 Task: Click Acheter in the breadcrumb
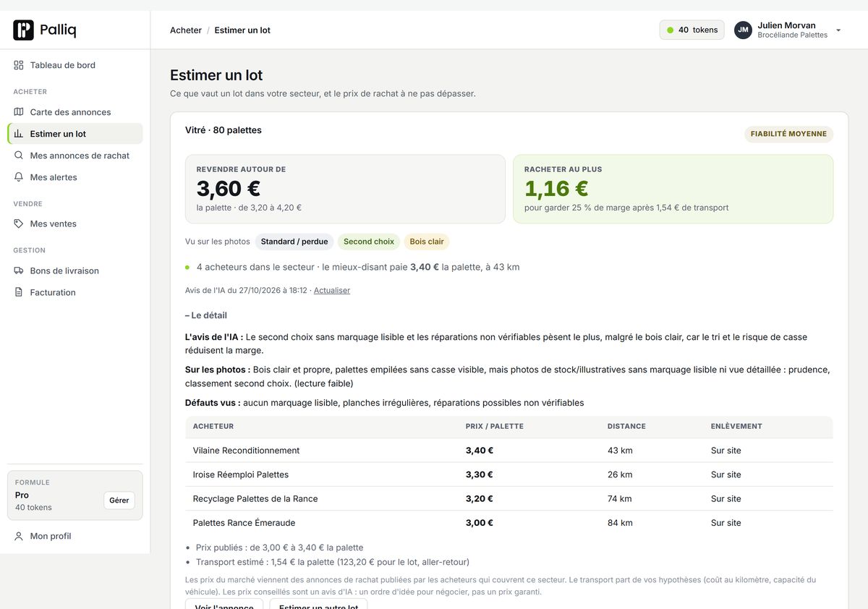(x=186, y=30)
